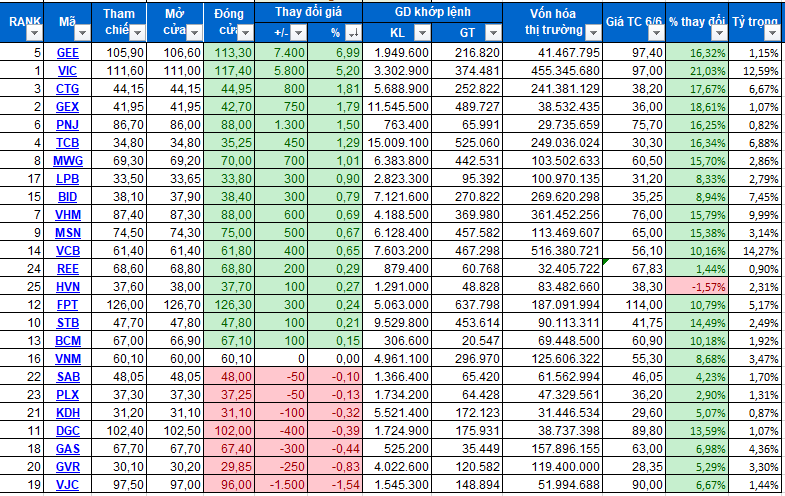The image size is (785, 496).
Task: Open the VNM ticker link
Action: (68, 359)
